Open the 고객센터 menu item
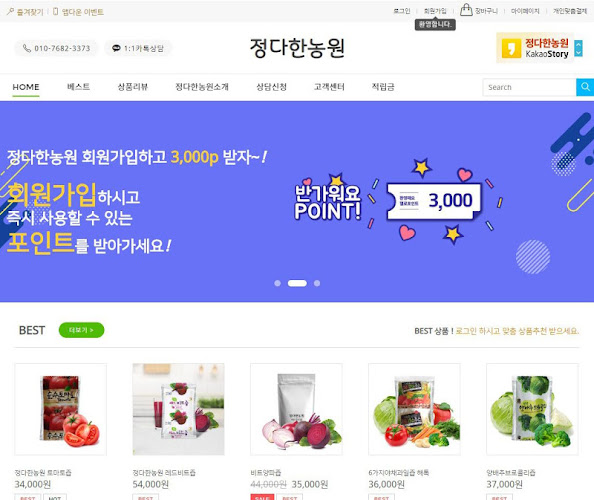594x500 pixels. click(329, 87)
